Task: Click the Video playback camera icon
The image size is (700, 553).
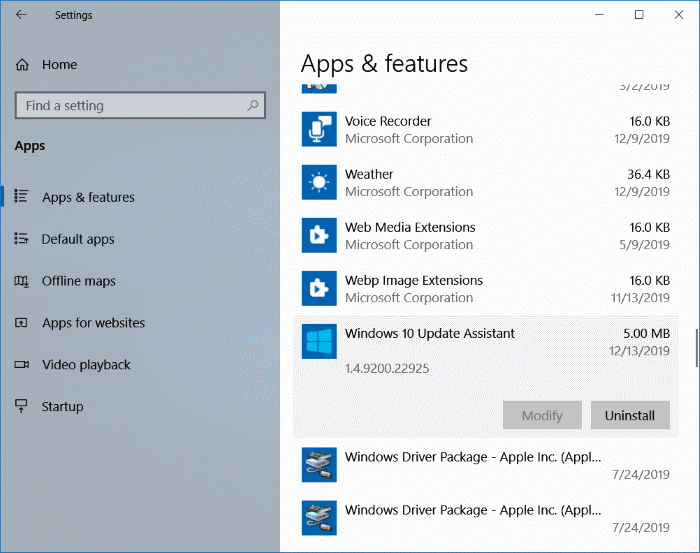Action: tap(21, 365)
